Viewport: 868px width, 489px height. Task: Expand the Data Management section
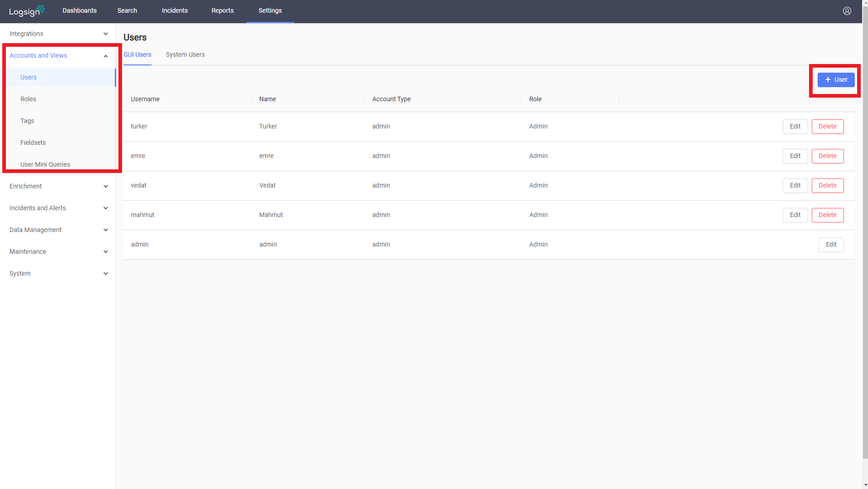click(x=58, y=230)
